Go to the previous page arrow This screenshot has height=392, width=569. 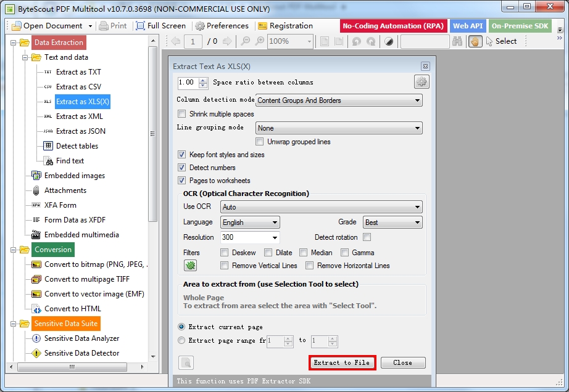(x=176, y=41)
